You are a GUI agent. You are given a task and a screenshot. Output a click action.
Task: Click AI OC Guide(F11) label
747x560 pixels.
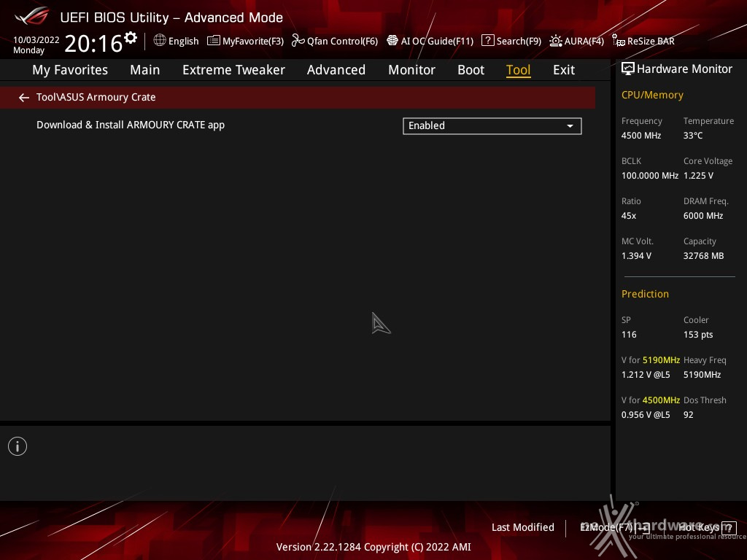(437, 41)
